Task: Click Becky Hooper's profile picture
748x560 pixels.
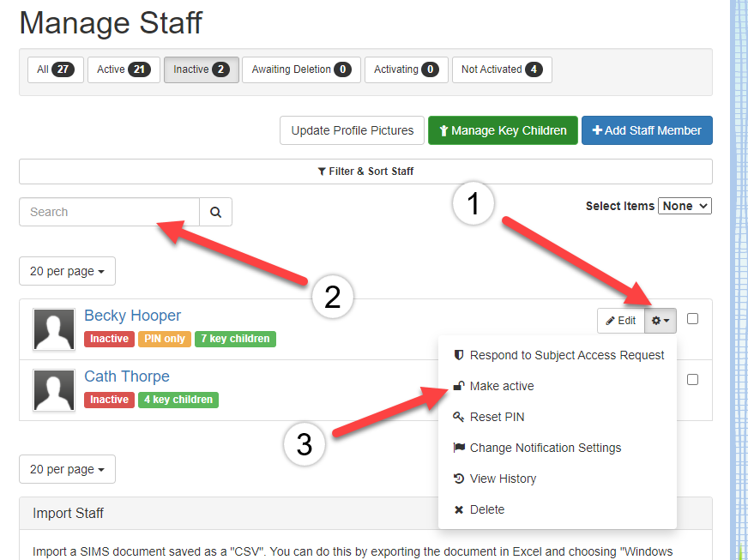Action: tap(54, 329)
